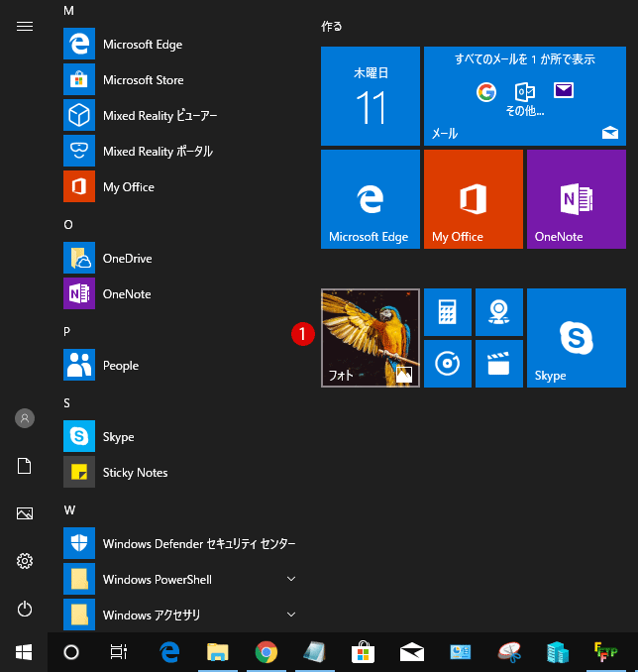The width and height of the screenshot is (638, 672).
Task: Open the Groove Music small tile
Action: pos(448,364)
